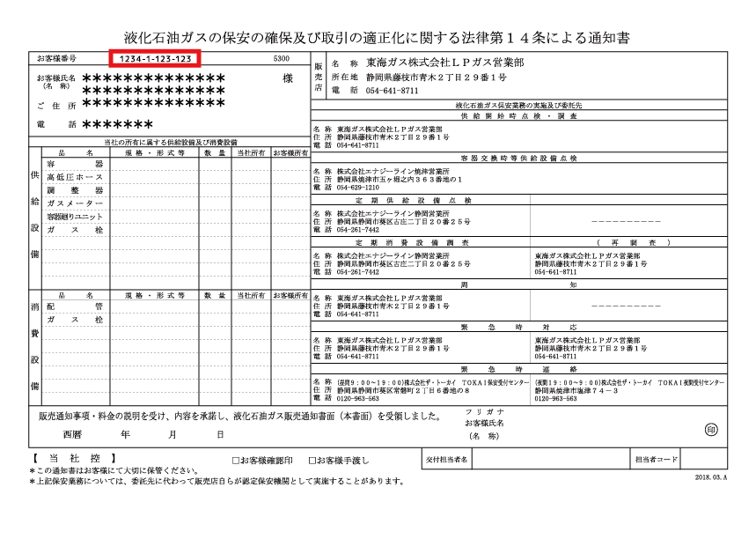Screen dimensions: 756x539
Task: Tick the お客様手渡し checkbox
Action: click(312, 461)
